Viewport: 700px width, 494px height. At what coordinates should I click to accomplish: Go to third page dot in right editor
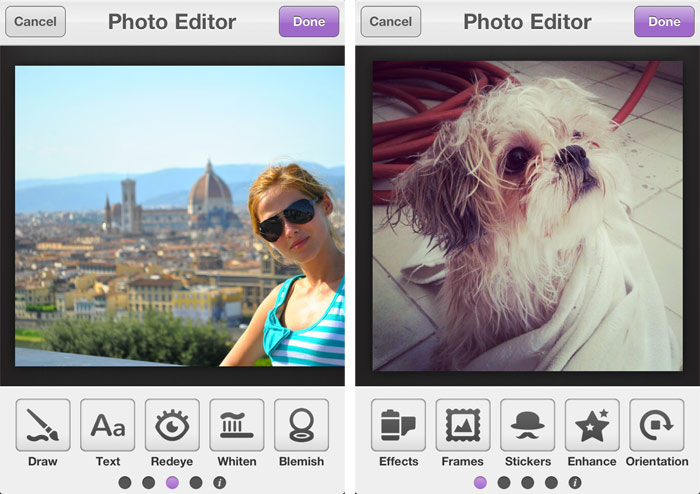(x=528, y=482)
